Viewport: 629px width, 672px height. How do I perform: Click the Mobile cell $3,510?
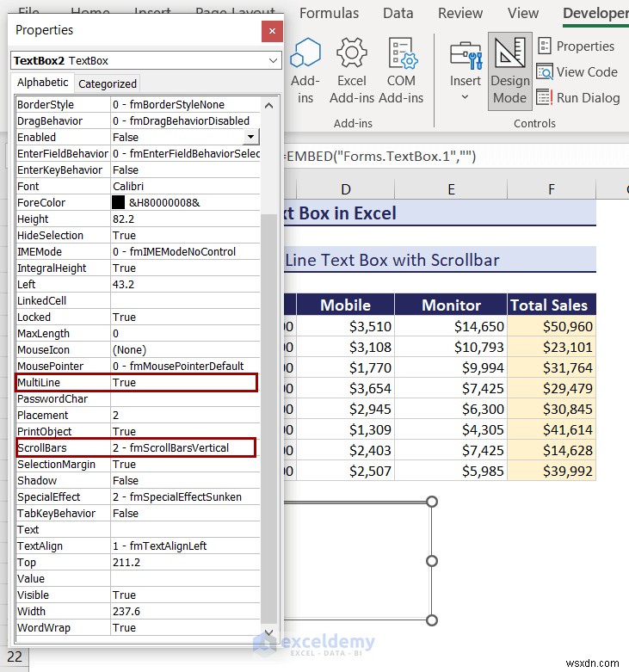tap(345, 327)
